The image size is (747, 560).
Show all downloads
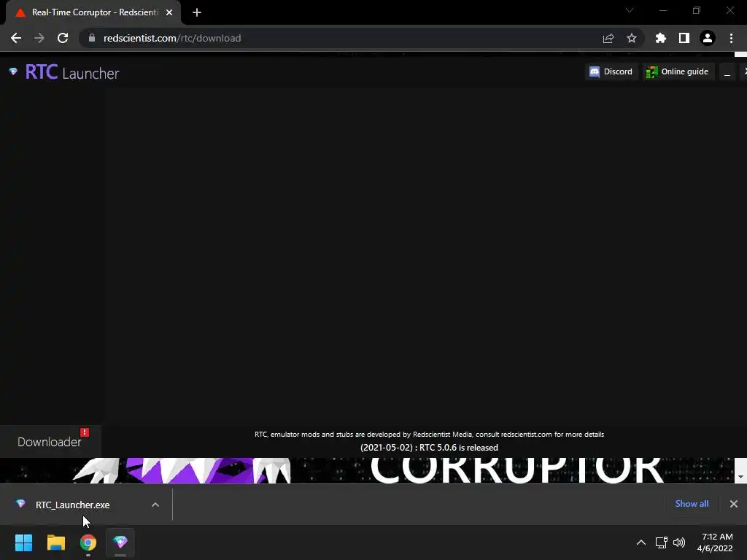pyautogui.click(x=692, y=504)
